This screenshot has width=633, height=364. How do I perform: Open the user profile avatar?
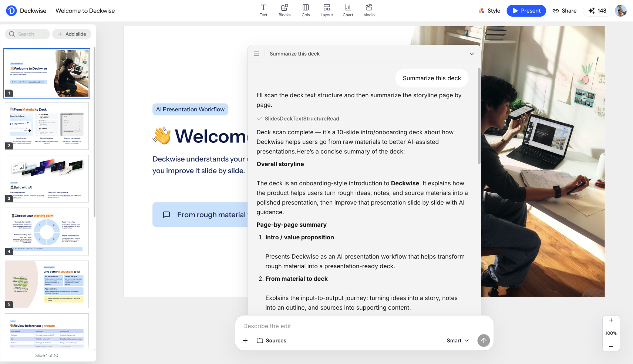[621, 11]
